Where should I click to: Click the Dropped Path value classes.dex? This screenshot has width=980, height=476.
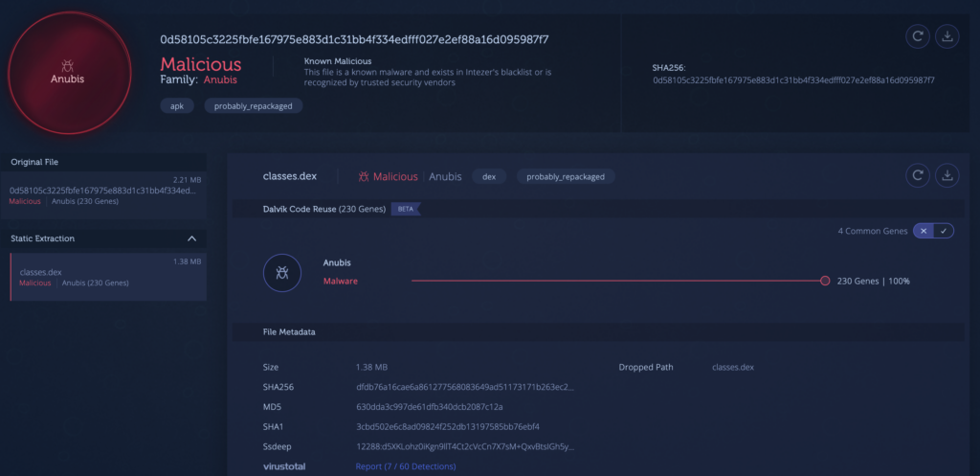[733, 367]
